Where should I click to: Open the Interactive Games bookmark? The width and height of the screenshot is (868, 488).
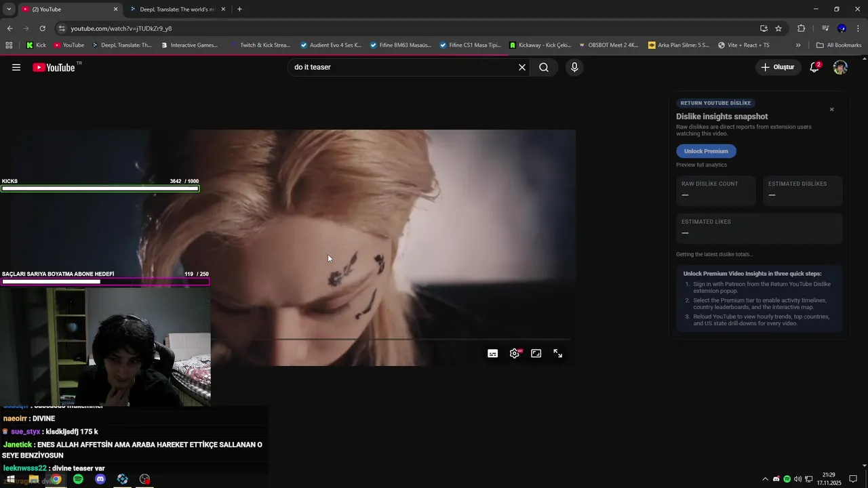click(189, 45)
